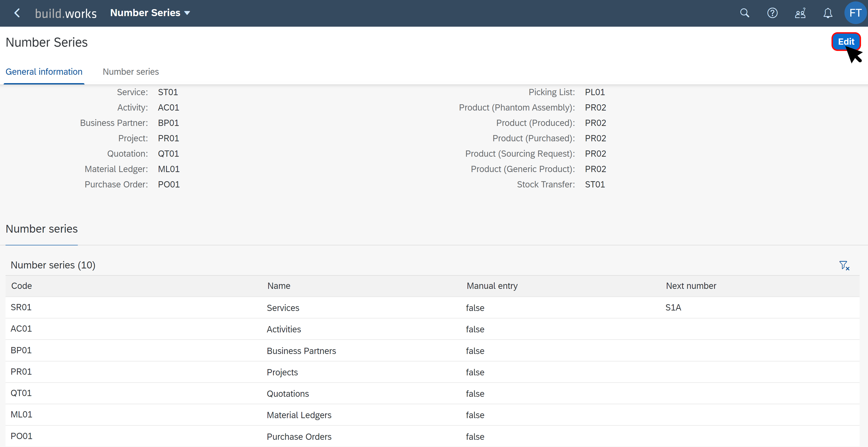This screenshot has width=868, height=447.
Task: Click the Business Partner value BP01
Action: [168, 123]
